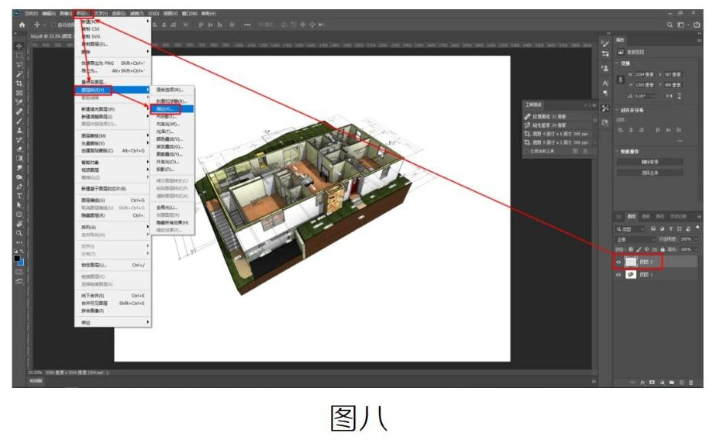The height and width of the screenshot is (446, 713).
Task: Open the Edit Toolbar three-dots button
Action: (19, 242)
